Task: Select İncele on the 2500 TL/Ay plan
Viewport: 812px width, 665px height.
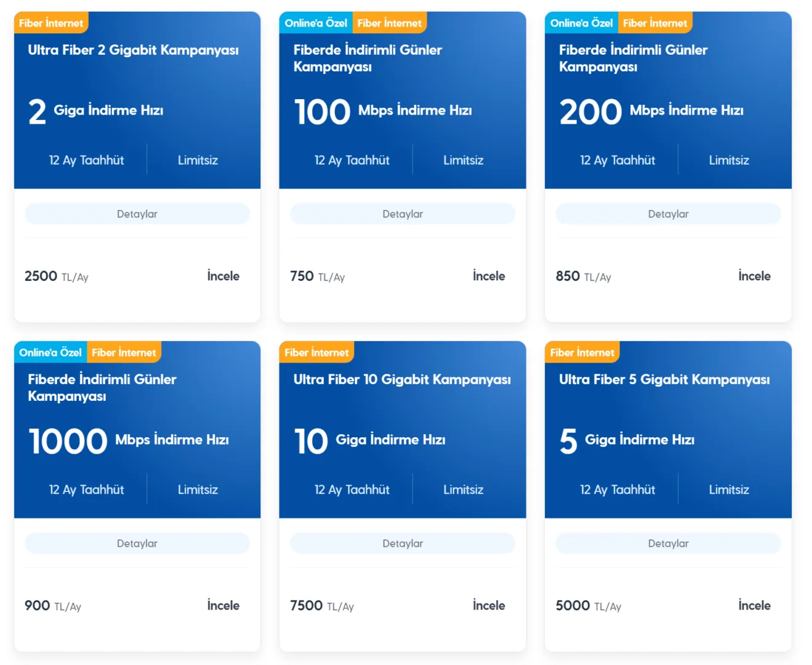Action: point(223,276)
